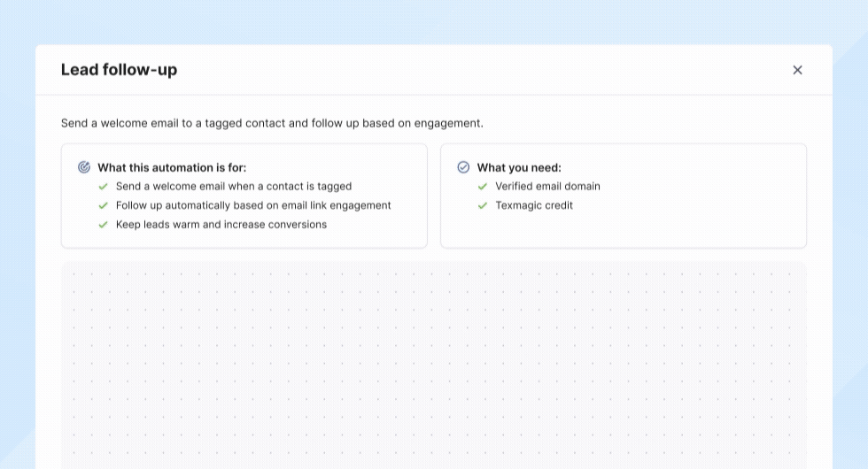This screenshot has height=469, width=868.
Task: Click the checkmark beside Keep leads warm item
Action: click(103, 225)
